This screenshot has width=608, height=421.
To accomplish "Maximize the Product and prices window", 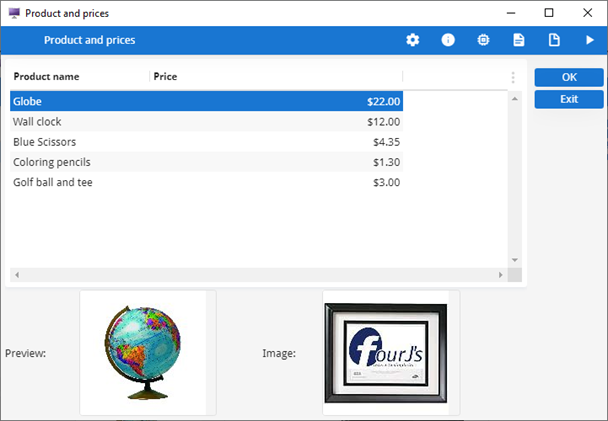I will (x=549, y=13).
